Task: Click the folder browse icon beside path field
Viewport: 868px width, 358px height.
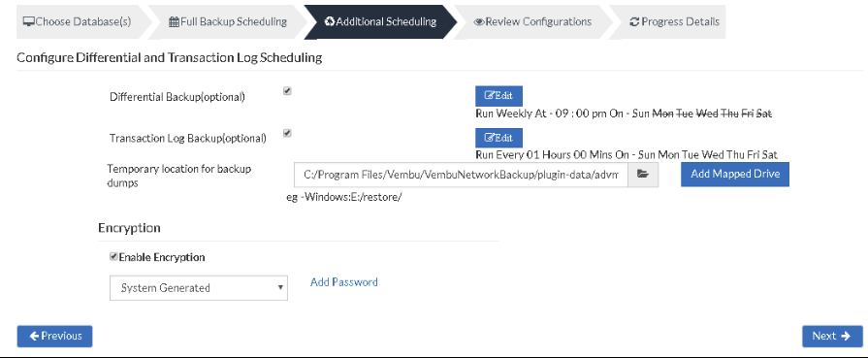Action: point(643,175)
